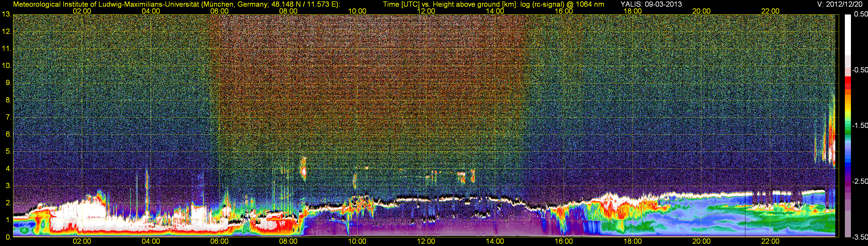
Task: Click the 04:00 label on the top time axis
Action: (x=151, y=11)
